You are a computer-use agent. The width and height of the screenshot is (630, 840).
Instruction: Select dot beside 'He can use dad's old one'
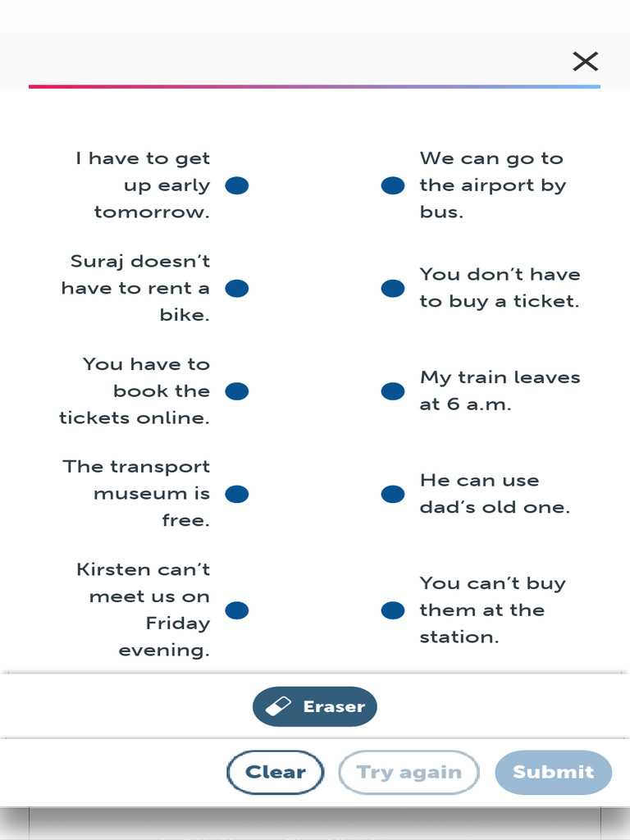393,494
